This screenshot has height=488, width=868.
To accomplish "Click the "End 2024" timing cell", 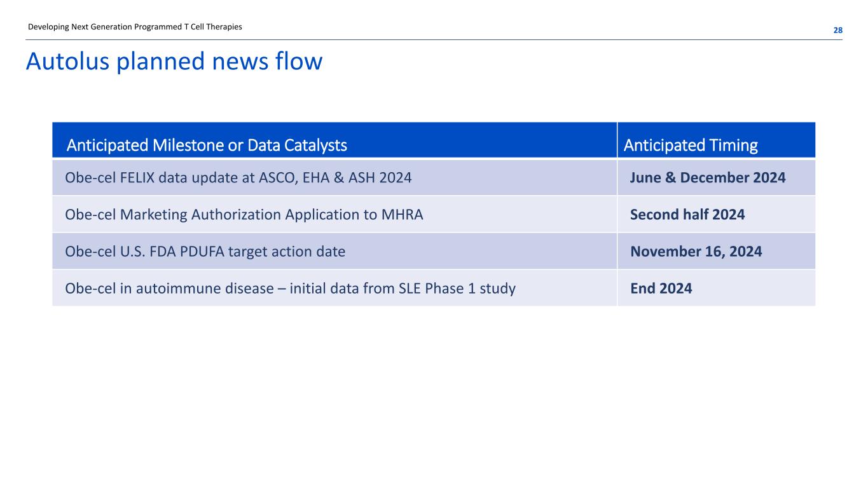I will click(x=661, y=288).
